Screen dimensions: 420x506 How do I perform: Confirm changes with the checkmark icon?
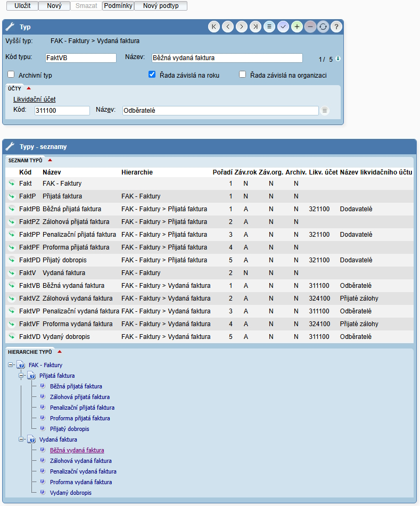pos(283,27)
